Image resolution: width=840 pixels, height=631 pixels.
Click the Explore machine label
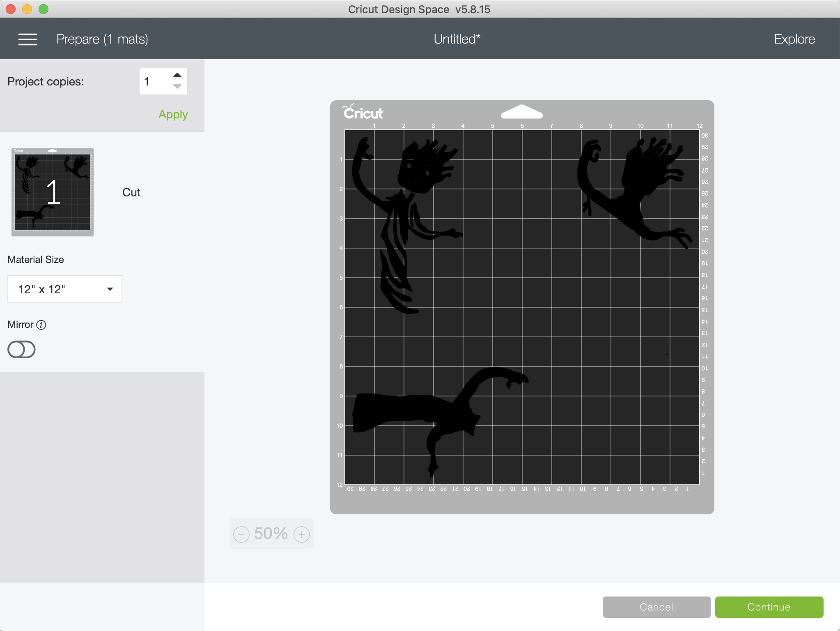coord(794,39)
